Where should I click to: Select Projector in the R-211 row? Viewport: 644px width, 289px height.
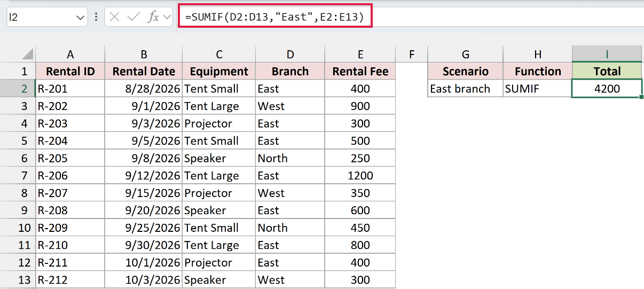tap(219, 263)
